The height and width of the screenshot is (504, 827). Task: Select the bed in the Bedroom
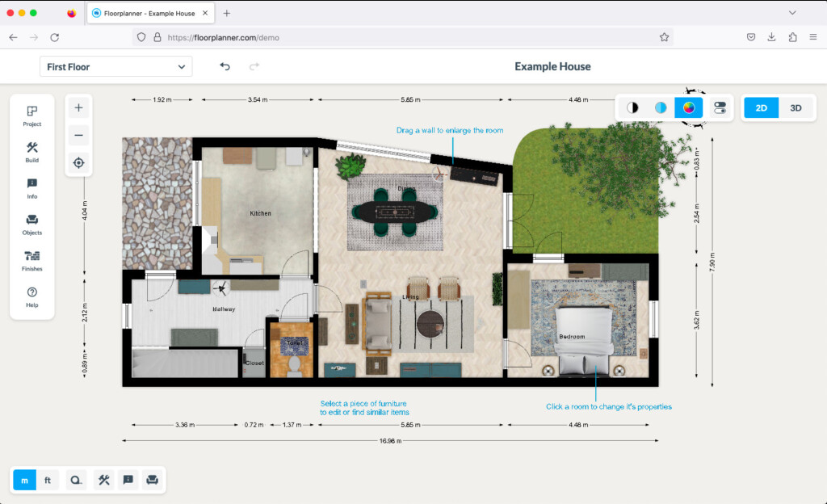[x=584, y=340]
